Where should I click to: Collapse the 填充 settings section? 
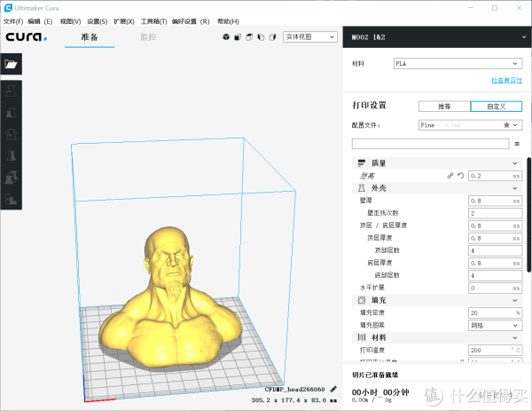[x=514, y=300]
